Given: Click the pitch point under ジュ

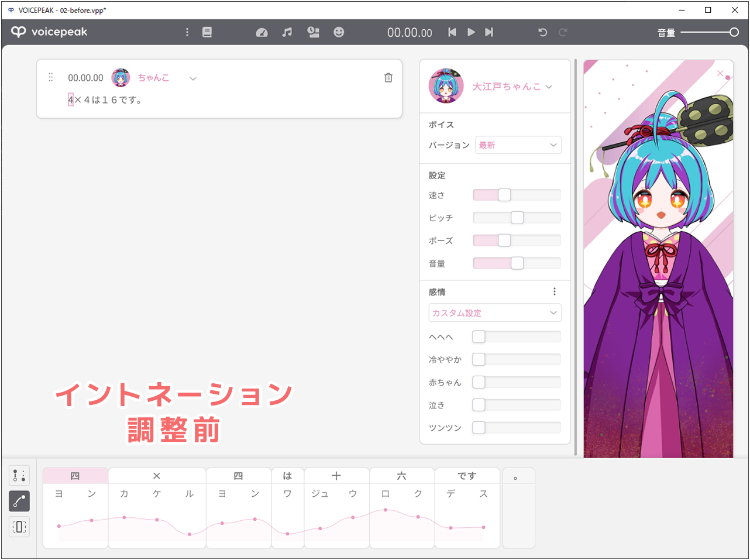Looking at the screenshot, I should coord(320,528).
